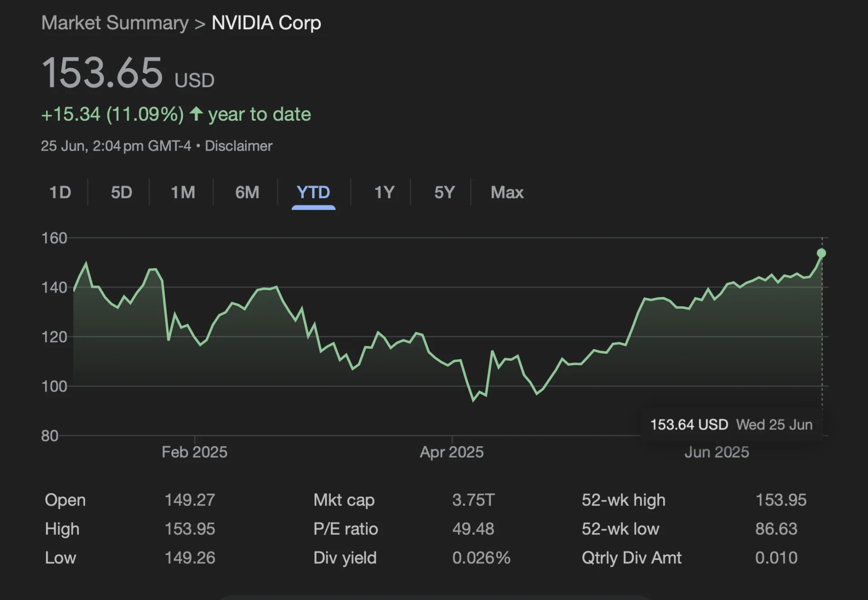
Task: Click the 52-wk high value 153.95
Action: 781,500
